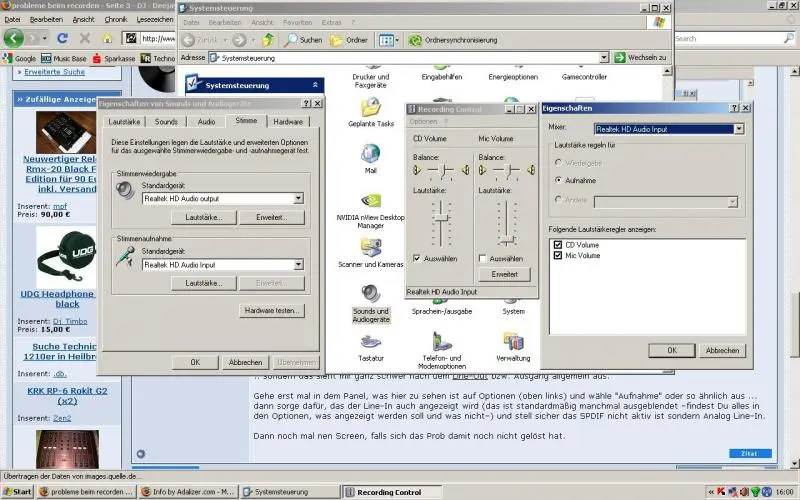Click Erweitert in Recording Control
Image resolution: width=800 pixels, height=500 pixels.
[x=504, y=274]
